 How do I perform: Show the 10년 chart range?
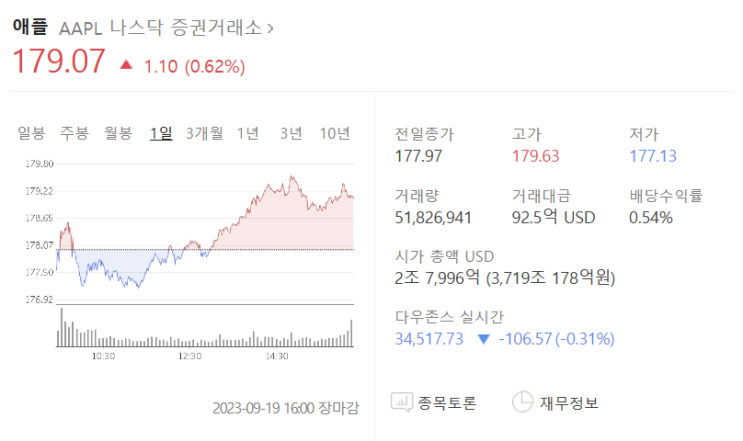click(x=335, y=133)
